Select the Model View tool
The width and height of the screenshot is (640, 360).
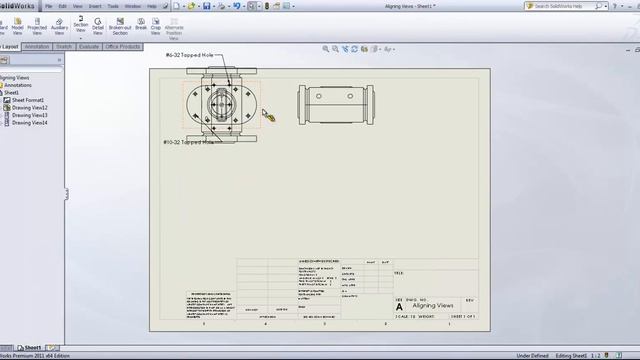point(17,26)
